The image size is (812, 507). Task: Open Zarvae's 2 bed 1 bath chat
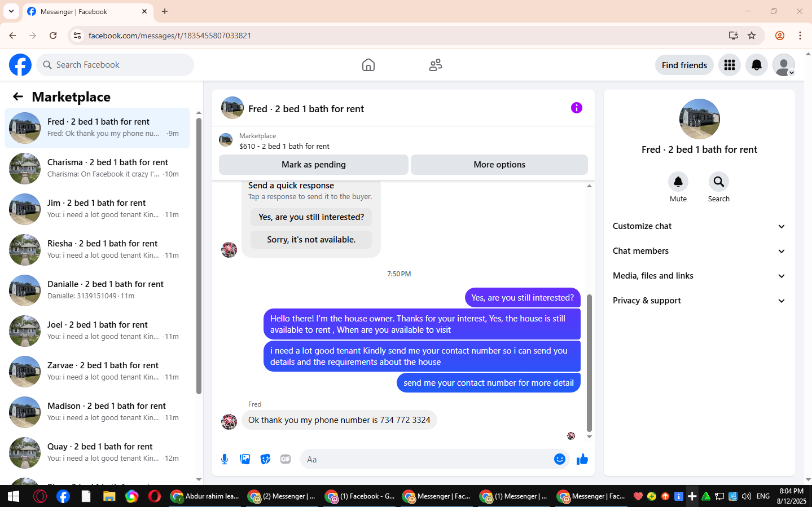point(97,372)
